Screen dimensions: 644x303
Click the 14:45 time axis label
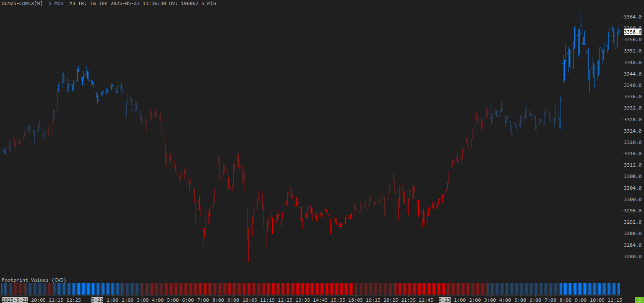pos(320,300)
